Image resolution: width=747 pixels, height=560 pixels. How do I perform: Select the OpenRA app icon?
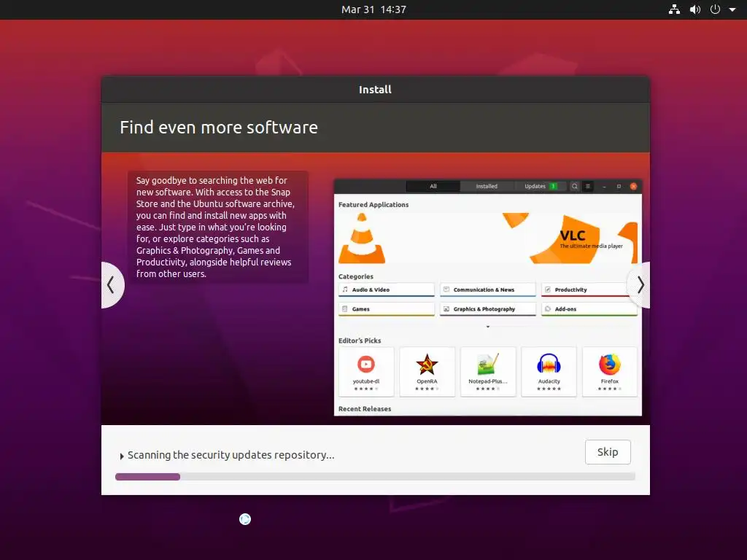(427, 365)
